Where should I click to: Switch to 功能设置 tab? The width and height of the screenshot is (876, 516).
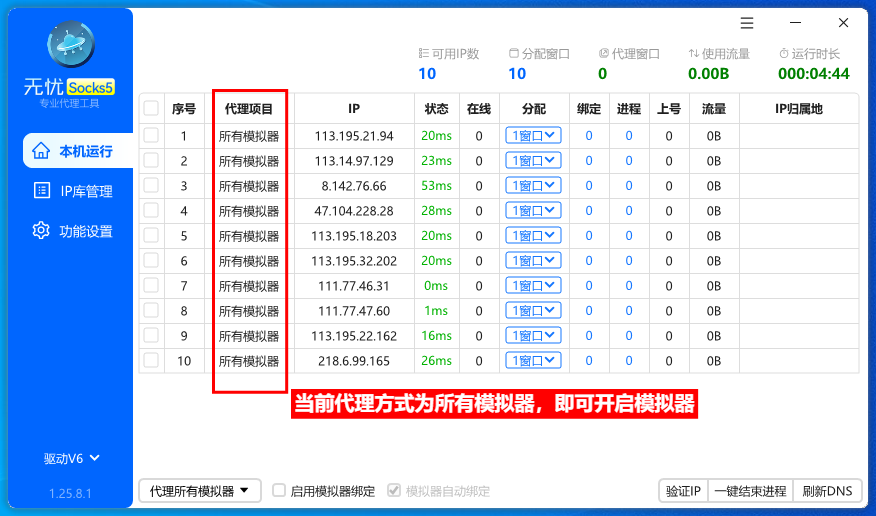tap(73, 231)
